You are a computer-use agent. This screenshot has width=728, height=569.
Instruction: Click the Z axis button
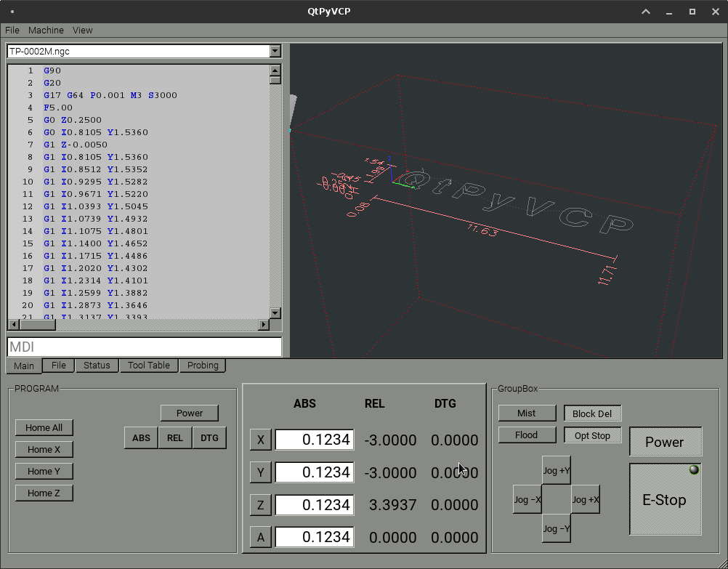click(x=260, y=505)
